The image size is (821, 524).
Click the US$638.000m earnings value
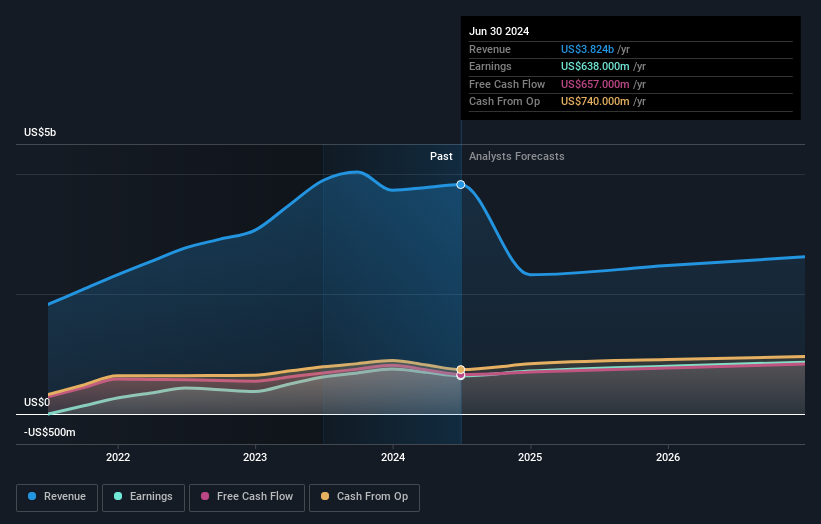pyautogui.click(x=595, y=66)
